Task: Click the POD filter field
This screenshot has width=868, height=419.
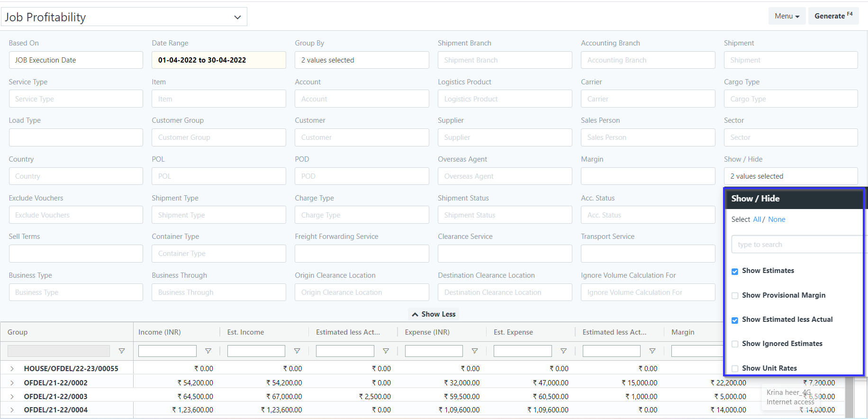Action: (362, 176)
